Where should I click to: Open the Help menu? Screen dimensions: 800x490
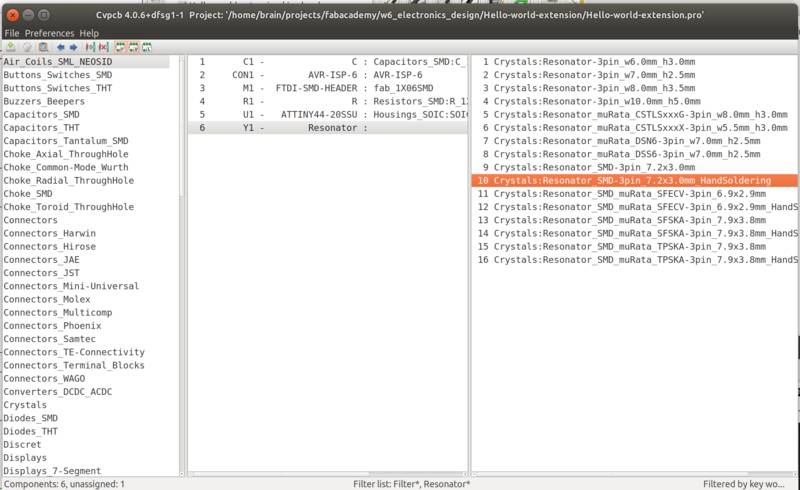click(x=89, y=33)
